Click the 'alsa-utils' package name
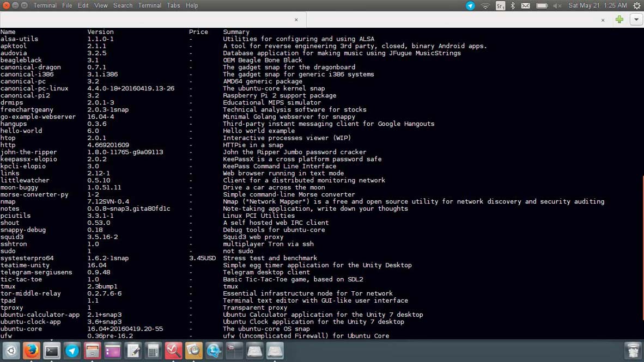644x362 pixels. point(19,39)
